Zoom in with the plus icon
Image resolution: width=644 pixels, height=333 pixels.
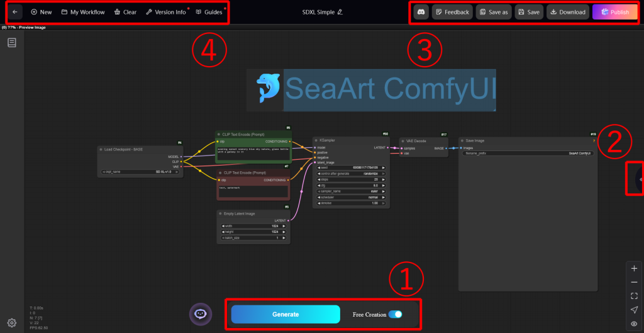pyautogui.click(x=634, y=268)
